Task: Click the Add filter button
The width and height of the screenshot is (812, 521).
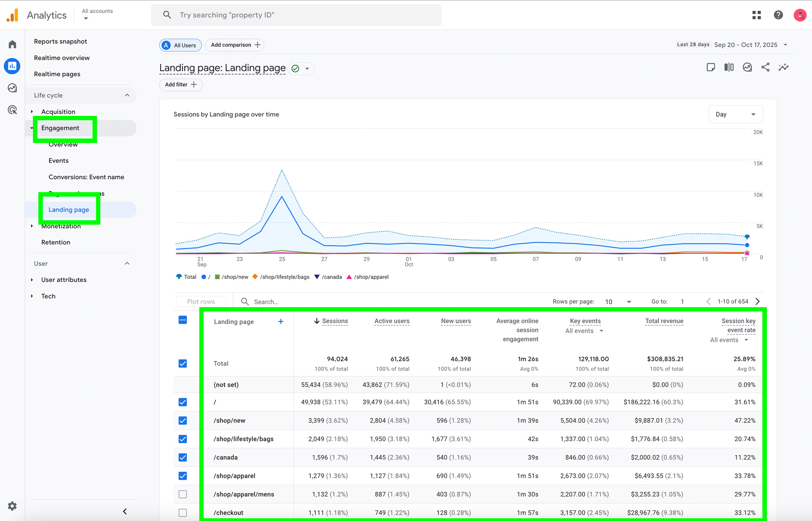Action: tap(180, 84)
